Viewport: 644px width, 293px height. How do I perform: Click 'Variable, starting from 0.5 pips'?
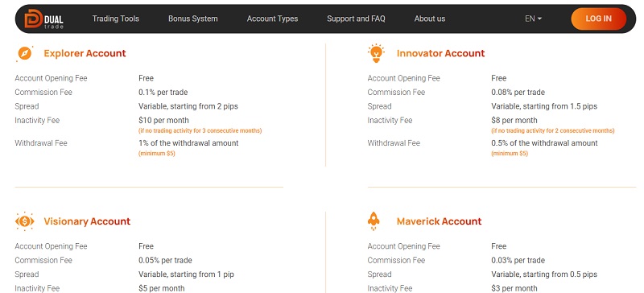(x=544, y=274)
